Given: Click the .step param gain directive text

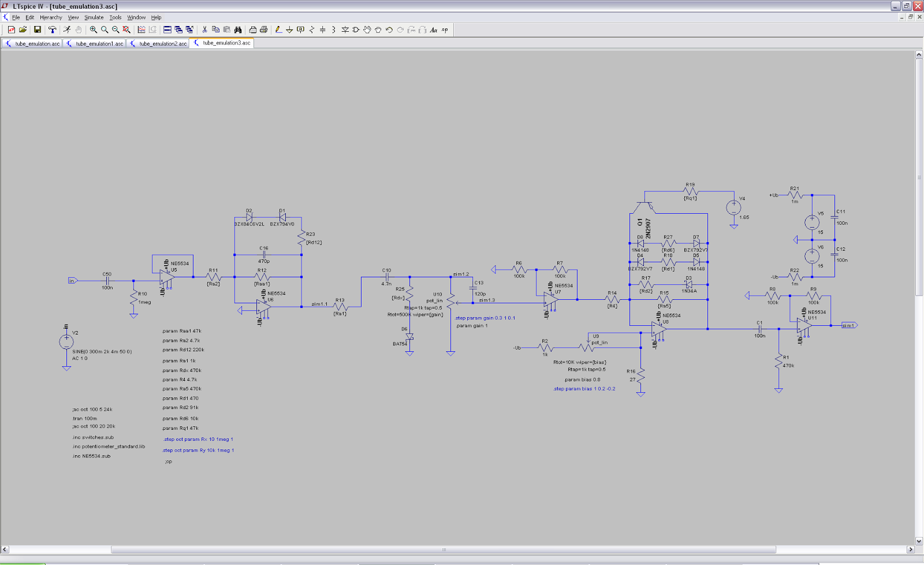Looking at the screenshot, I should 485,318.
